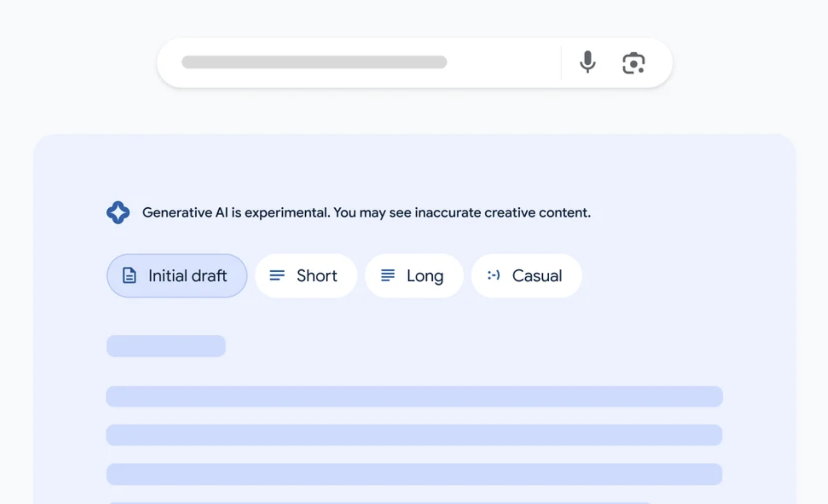Click the mic icon divider area in the search bar

pos(561,63)
